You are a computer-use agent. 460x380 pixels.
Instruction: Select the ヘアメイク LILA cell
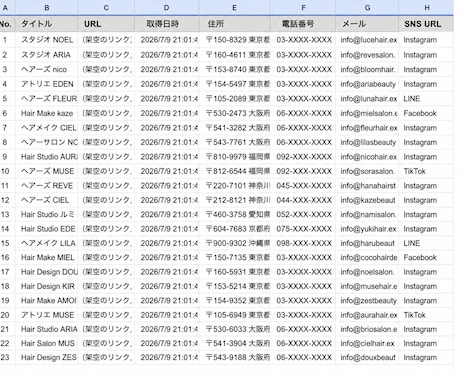point(47,243)
